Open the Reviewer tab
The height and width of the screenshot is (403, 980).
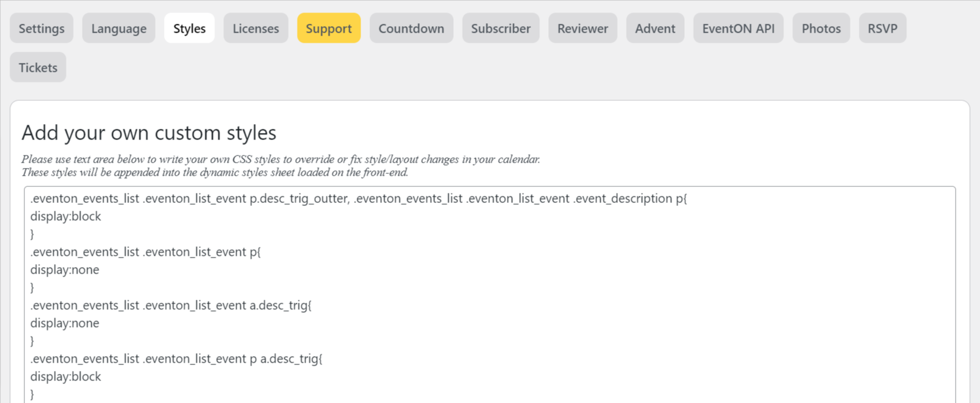point(583,28)
